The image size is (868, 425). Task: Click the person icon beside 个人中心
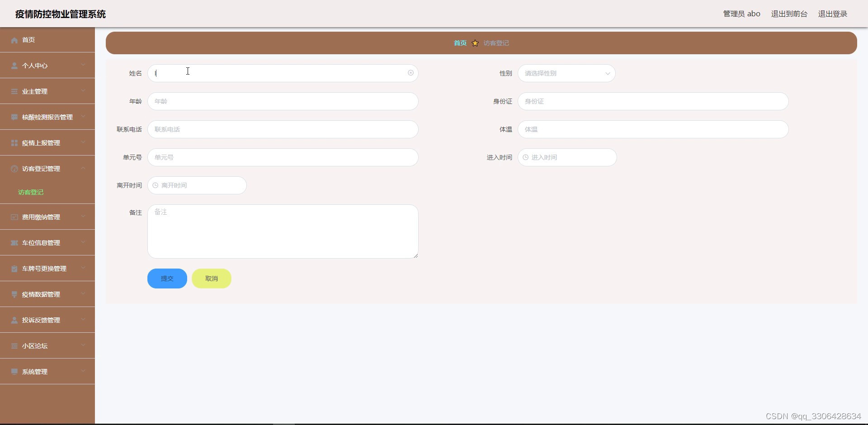pos(14,66)
